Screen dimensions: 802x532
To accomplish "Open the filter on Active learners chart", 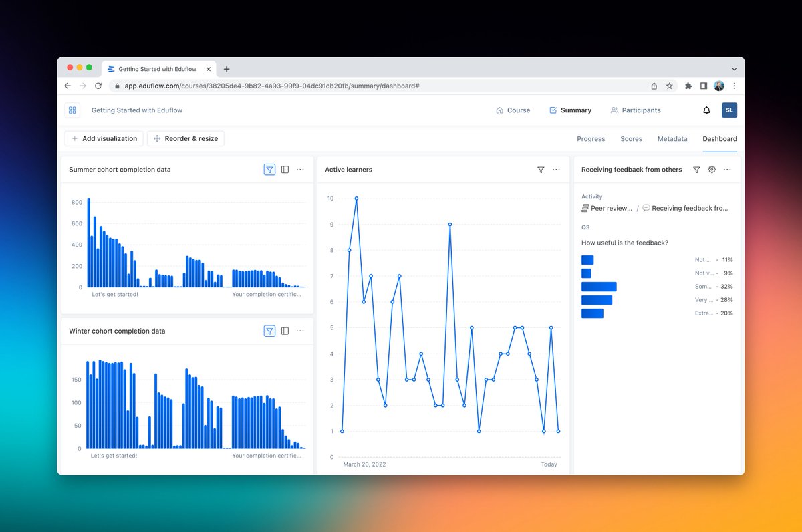I will [541, 170].
